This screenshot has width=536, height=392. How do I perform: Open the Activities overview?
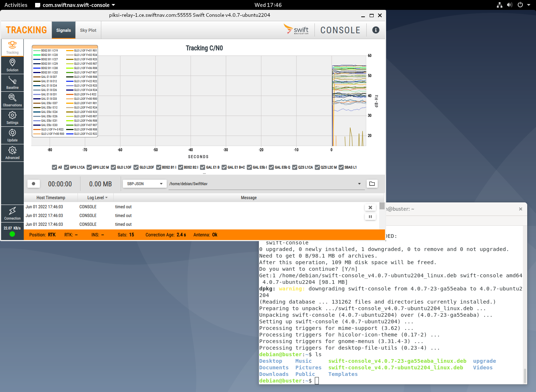pos(16,5)
